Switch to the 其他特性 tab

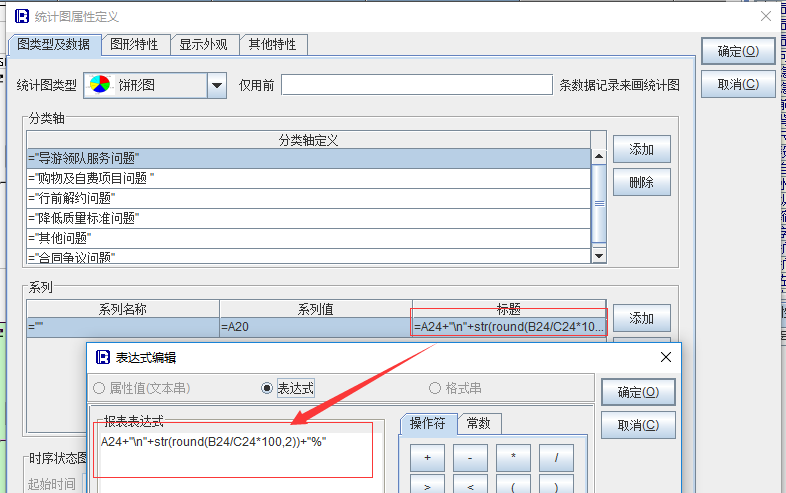tap(272, 45)
